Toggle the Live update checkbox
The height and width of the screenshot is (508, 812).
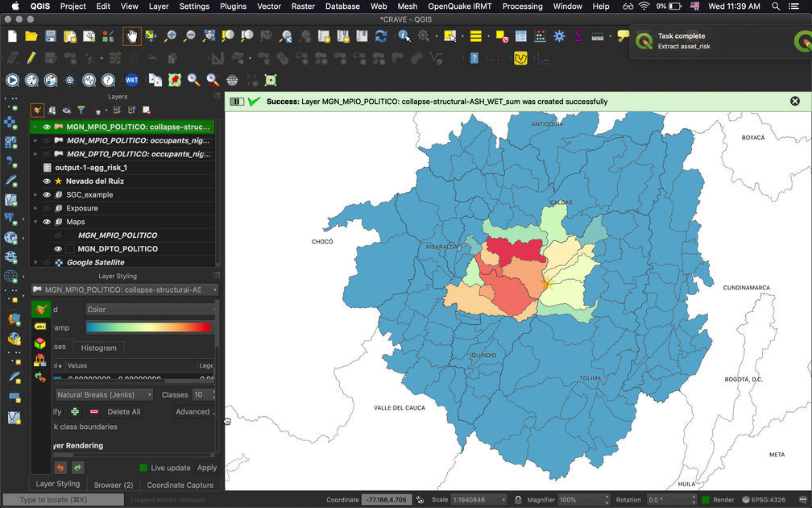[143, 468]
